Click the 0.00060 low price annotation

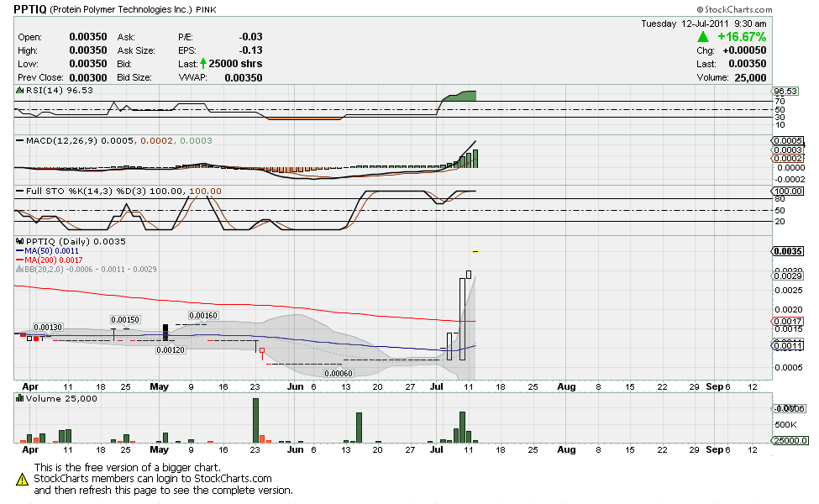[x=339, y=374]
